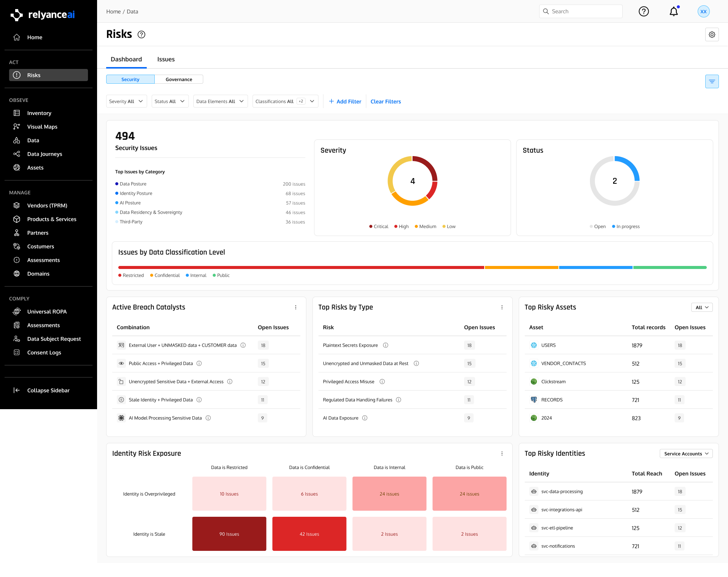Click the Collapse Sidebar arrow icon

[x=17, y=390]
